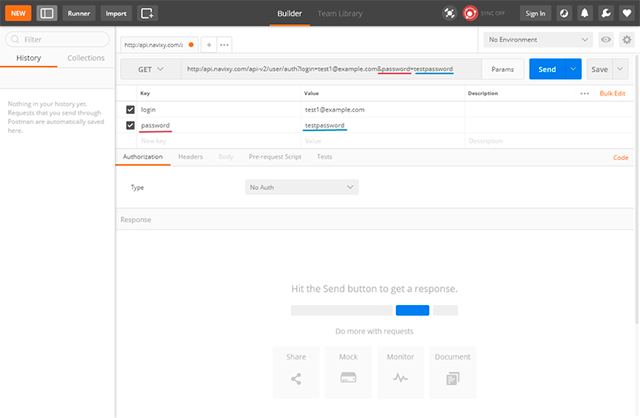Click into the request URL field
Image resolution: width=640 pixels, height=418 pixels.
(331, 69)
